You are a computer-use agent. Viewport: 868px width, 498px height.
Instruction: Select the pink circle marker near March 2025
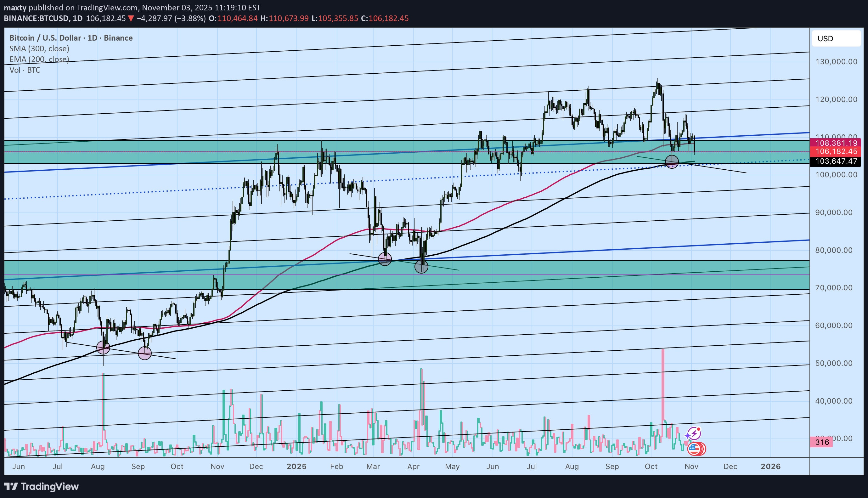click(385, 259)
